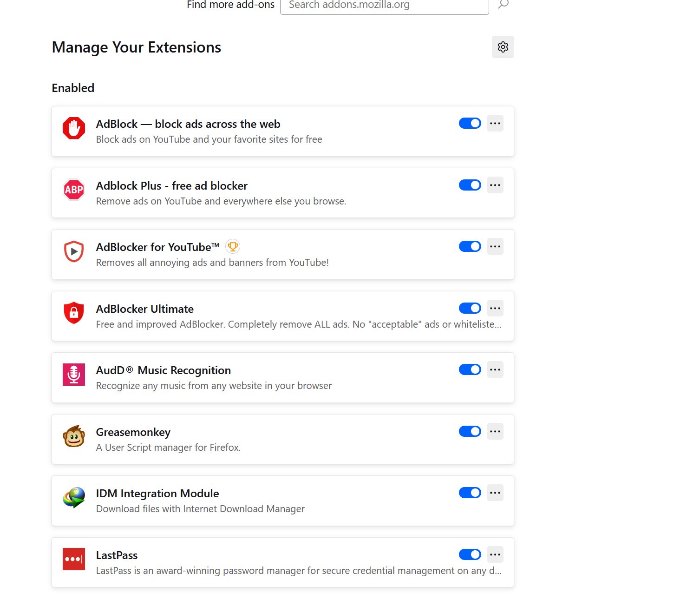Focus the Search addons.mozilla.org field
Image resolution: width=700 pixels, height=593 pixels.
pos(384,6)
